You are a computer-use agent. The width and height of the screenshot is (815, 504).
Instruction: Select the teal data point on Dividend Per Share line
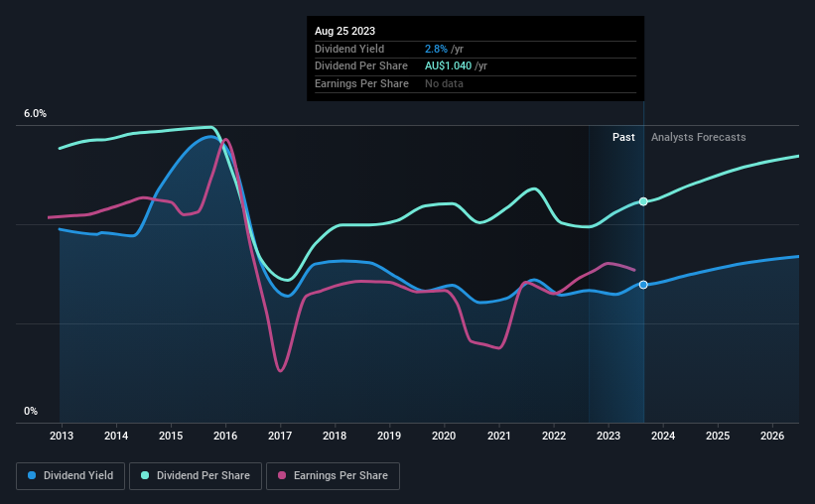pyautogui.click(x=643, y=201)
